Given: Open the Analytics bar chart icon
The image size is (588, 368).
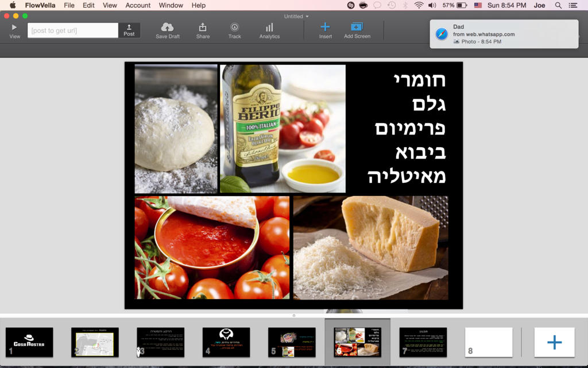Looking at the screenshot, I should (269, 27).
